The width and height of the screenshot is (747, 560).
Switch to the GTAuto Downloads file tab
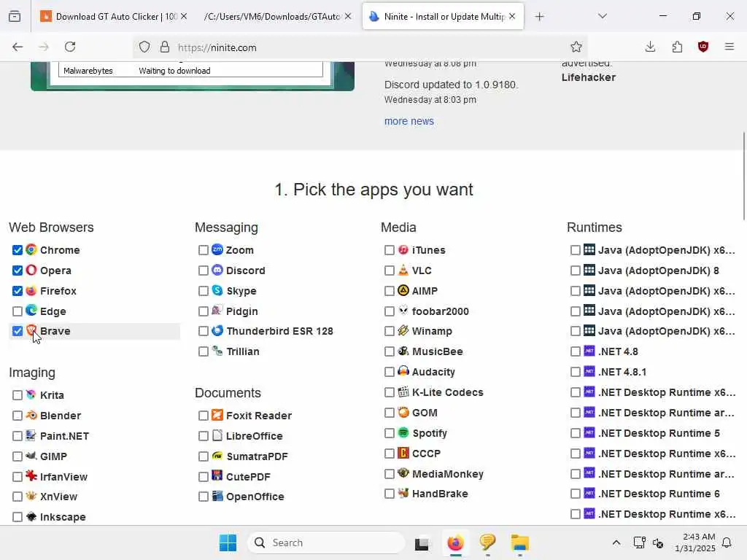pyautogui.click(x=278, y=16)
